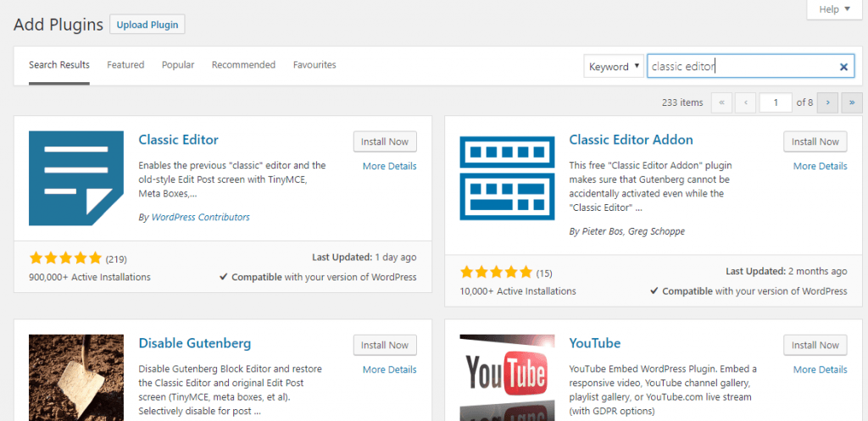Open the Popular plugins tab
This screenshot has width=868, height=421.
pos(178,65)
